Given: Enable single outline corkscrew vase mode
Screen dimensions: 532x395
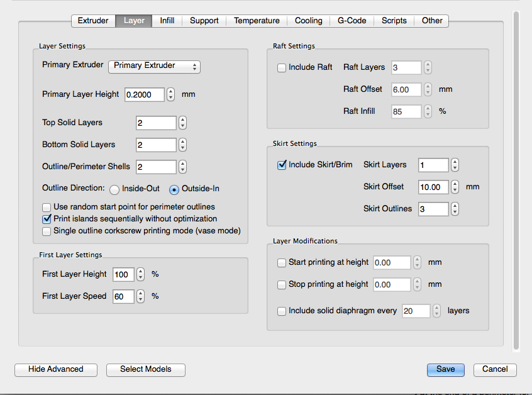Looking at the screenshot, I should 47,231.
